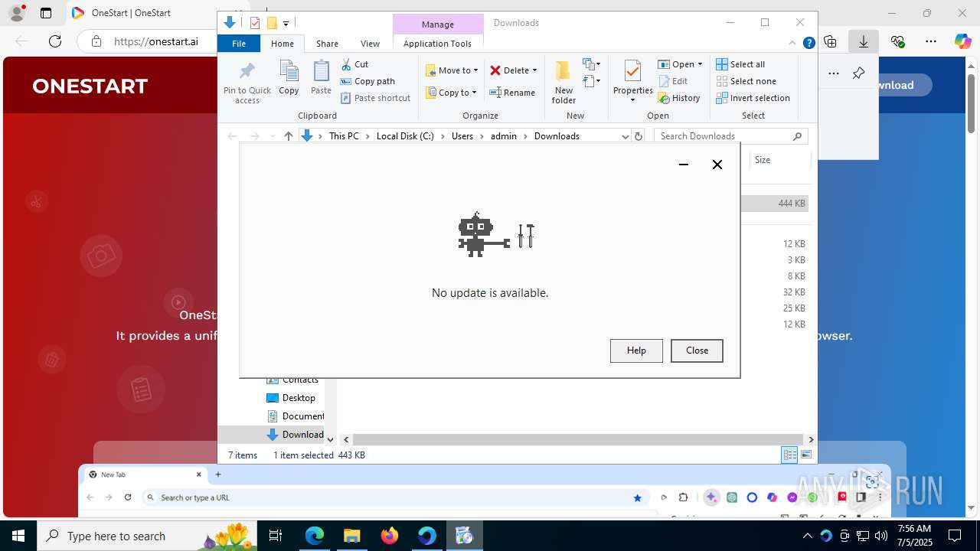
Task: Click Local Disk (C:) breadcrumb
Action: [x=405, y=136]
